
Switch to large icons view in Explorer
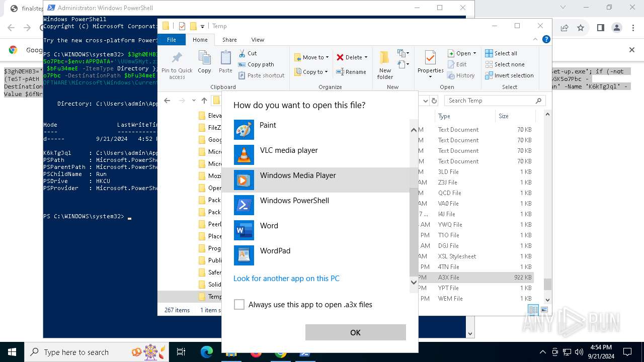[x=544, y=310]
